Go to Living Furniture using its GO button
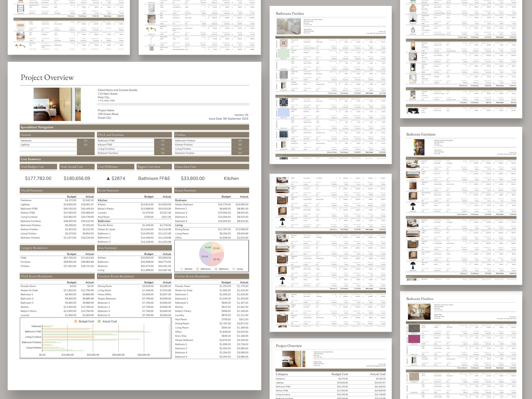The width and height of the screenshot is (532, 399). click(163, 149)
